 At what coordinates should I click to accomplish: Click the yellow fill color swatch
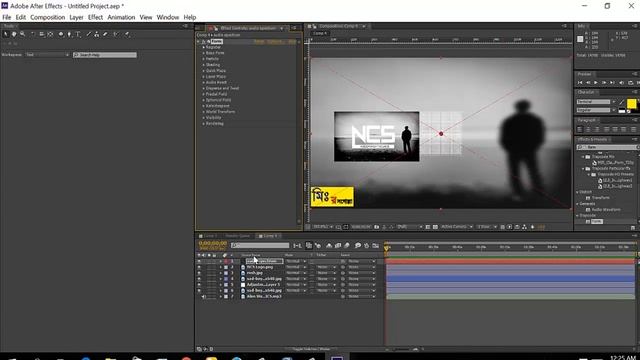pos(631,103)
